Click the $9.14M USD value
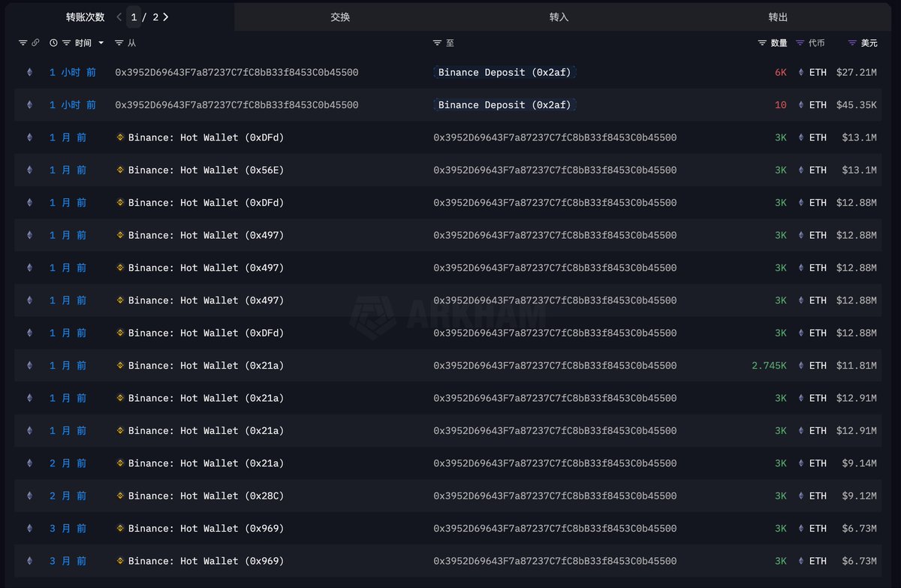The width and height of the screenshot is (901, 588). click(x=860, y=463)
